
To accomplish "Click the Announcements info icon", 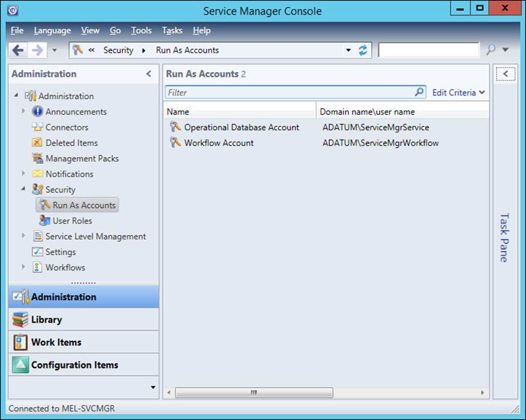I will click(x=37, y=111).
